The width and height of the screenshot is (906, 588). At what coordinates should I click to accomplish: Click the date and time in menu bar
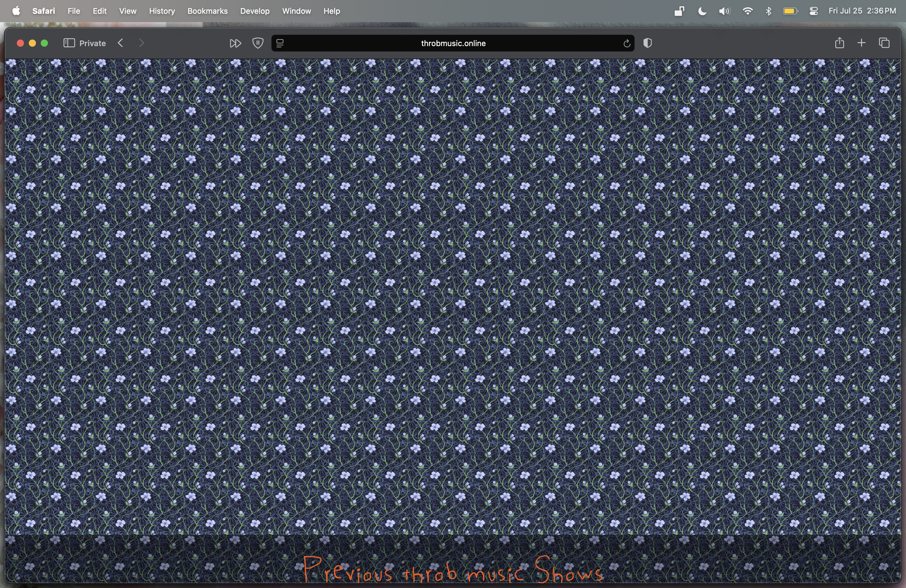point(862,11)
